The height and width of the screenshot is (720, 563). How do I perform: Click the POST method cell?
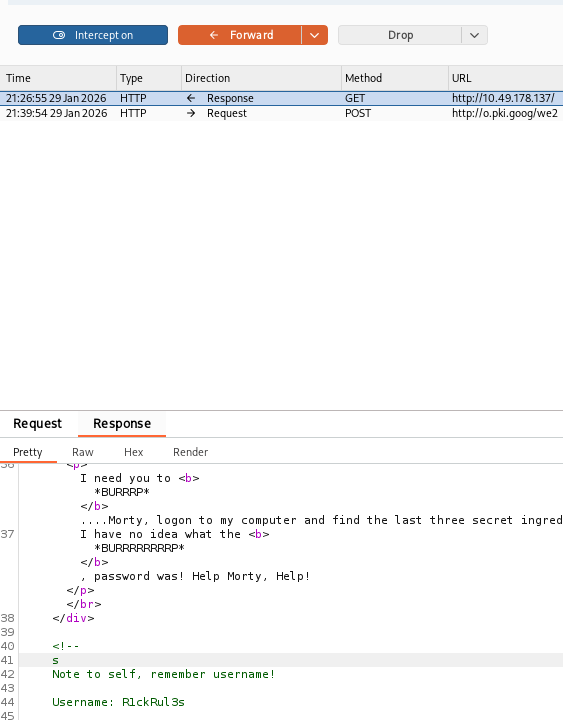(x=358, y=113)
